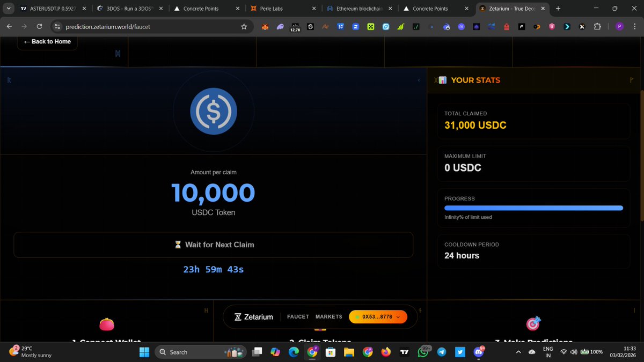Open Task View on the taskbar
644x362 pixels.
tap(258, 352)
